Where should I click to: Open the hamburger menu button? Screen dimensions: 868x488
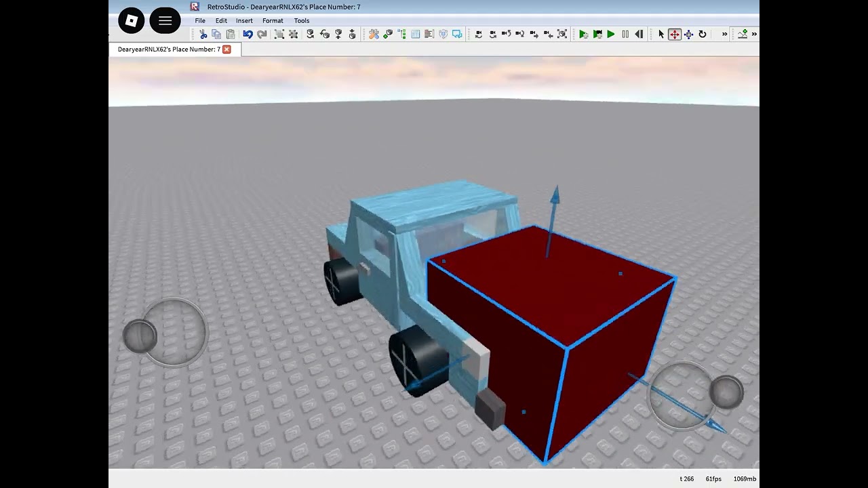point(165,21)
